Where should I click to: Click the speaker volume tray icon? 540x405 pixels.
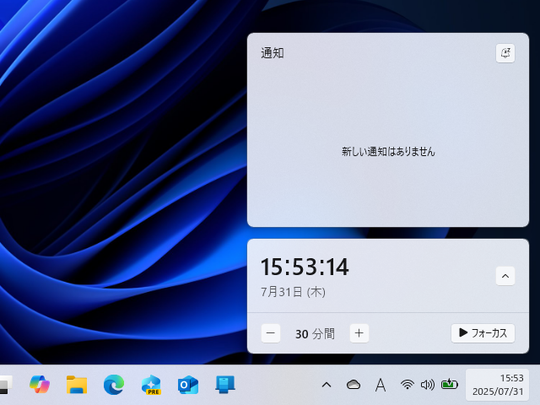click(427, 384)
